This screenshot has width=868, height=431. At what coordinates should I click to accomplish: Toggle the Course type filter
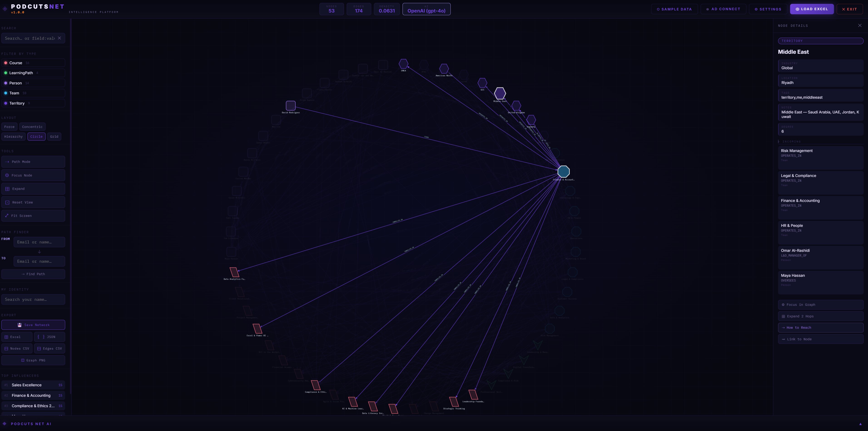pyautogui.click(x=33, y=63)
